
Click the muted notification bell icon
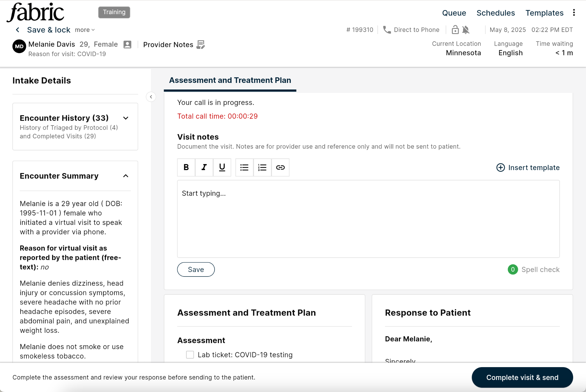click(466, 30)
